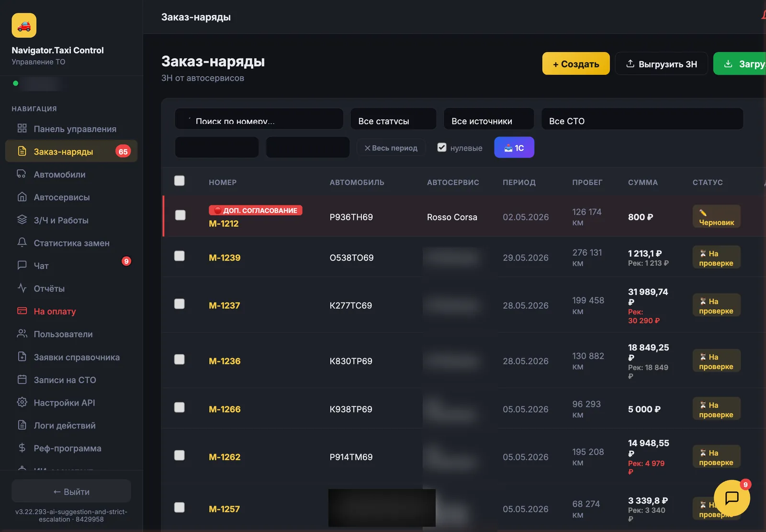Open Панель управления dashboard icon
Screen dimensions: 766x532
pos(22,128)
